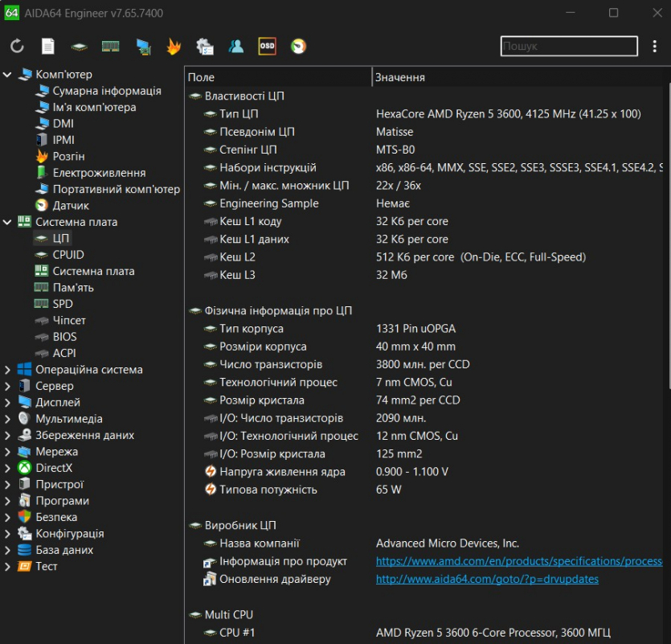
Task: Select Датчик item in sidebar
Action: coord(71,206)
